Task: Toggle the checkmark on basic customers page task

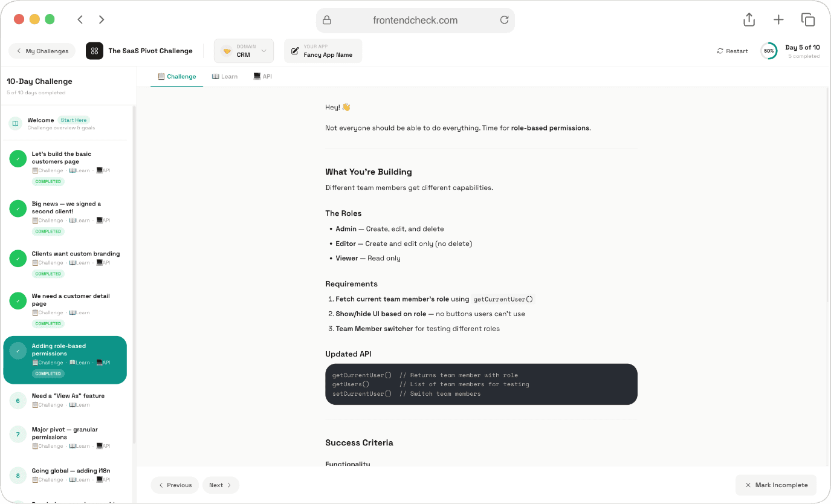Action: (x=18, y=158)
